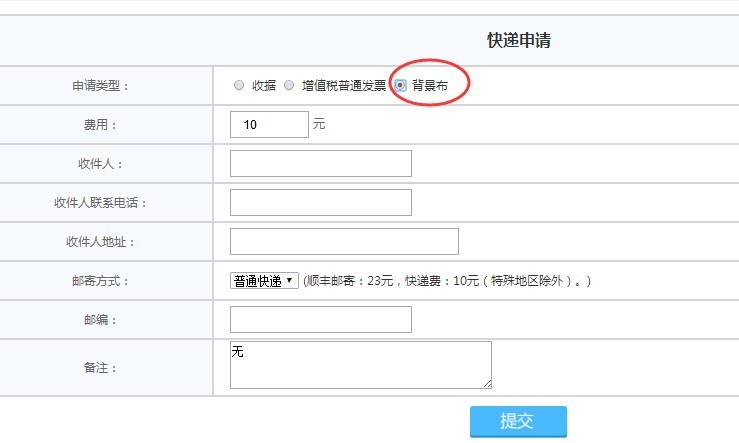The image size is (739, 443).
Task: Choose the 增值税普通发票 radio option
Action: pyautogui.click(x=289, y=86)
